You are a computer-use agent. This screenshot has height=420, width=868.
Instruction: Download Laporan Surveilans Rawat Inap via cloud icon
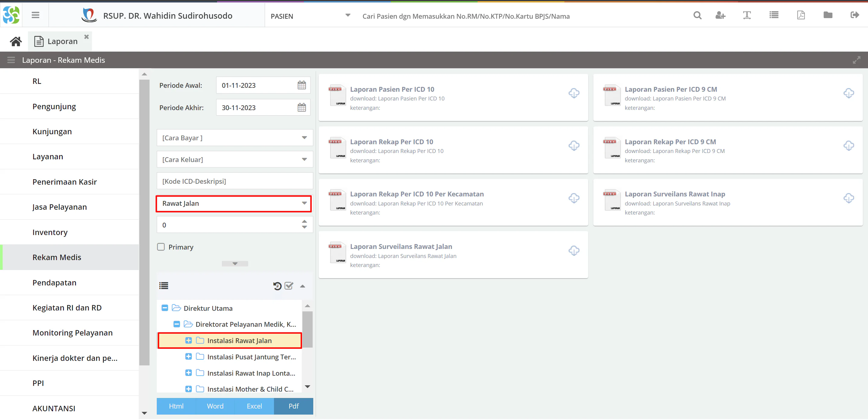click(x=848, y=198)
